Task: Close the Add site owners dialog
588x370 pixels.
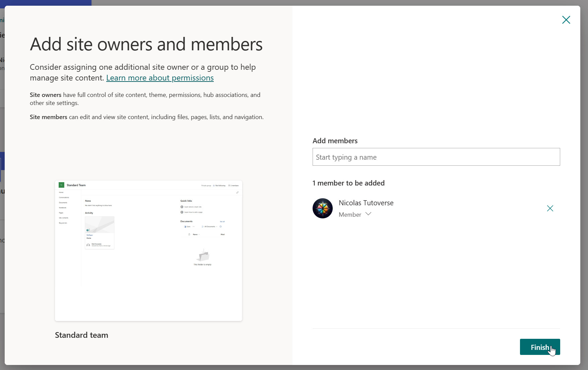Action: click(x=566, y=20)
